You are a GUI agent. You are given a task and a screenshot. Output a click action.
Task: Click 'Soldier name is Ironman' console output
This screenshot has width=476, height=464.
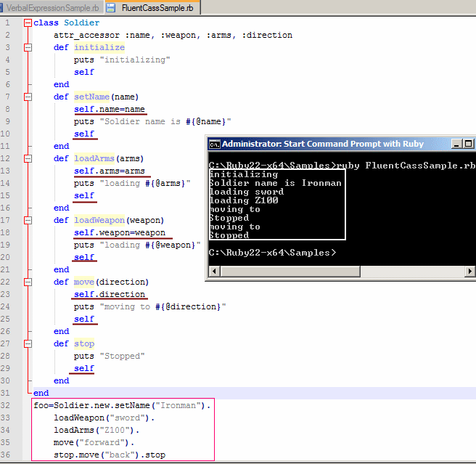click(x=276, y=183)
